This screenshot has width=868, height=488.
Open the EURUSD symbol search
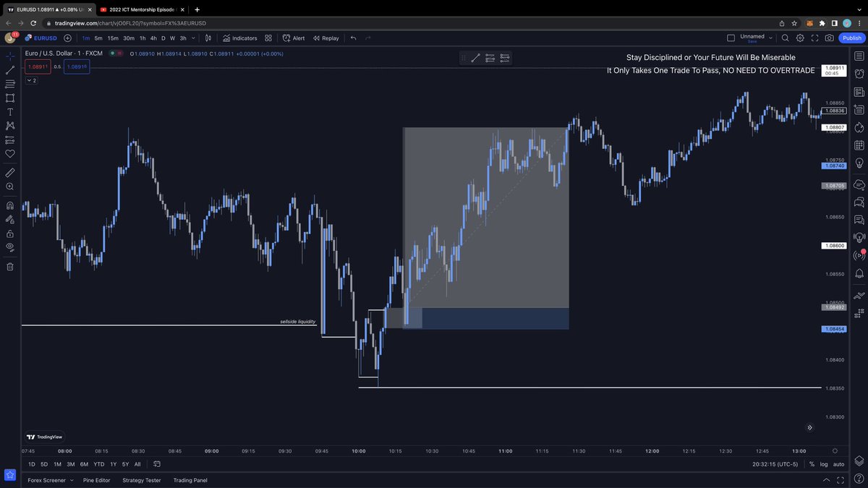41,38
